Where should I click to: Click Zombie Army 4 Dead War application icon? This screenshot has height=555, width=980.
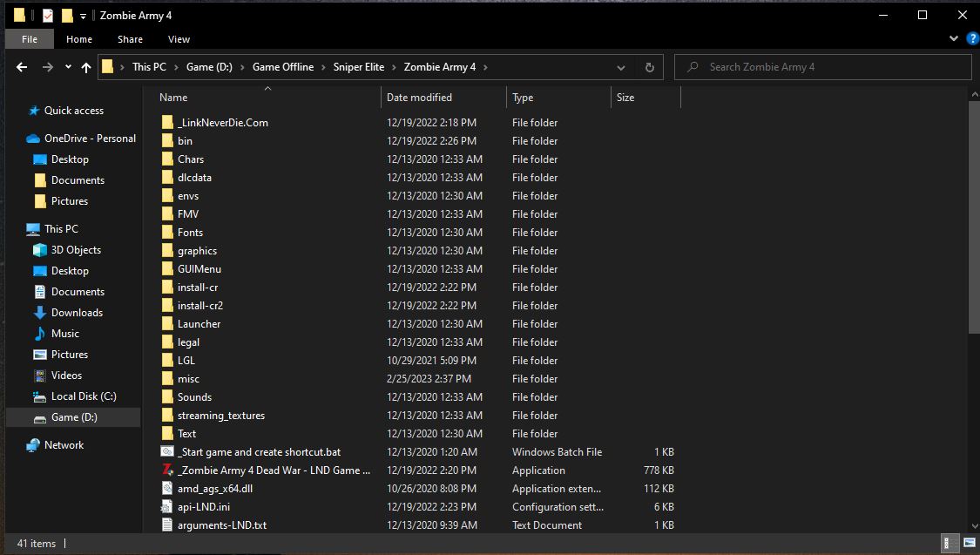pyautogui.click(x=168, y=470)
